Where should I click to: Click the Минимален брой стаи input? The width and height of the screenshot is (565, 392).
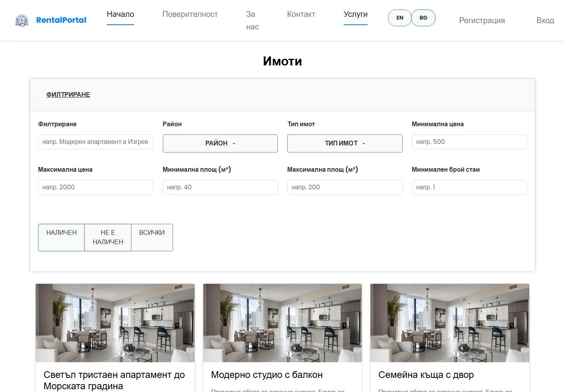[x=469, y=187]
